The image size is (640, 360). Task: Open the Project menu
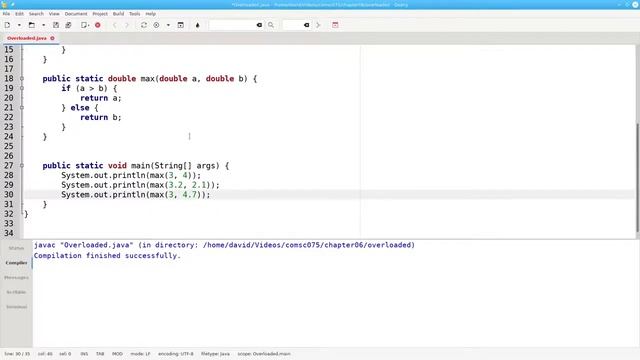100,13
